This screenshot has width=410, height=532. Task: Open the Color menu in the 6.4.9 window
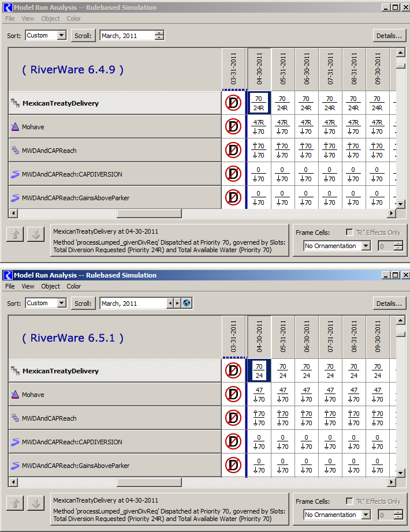coord(74,18)
